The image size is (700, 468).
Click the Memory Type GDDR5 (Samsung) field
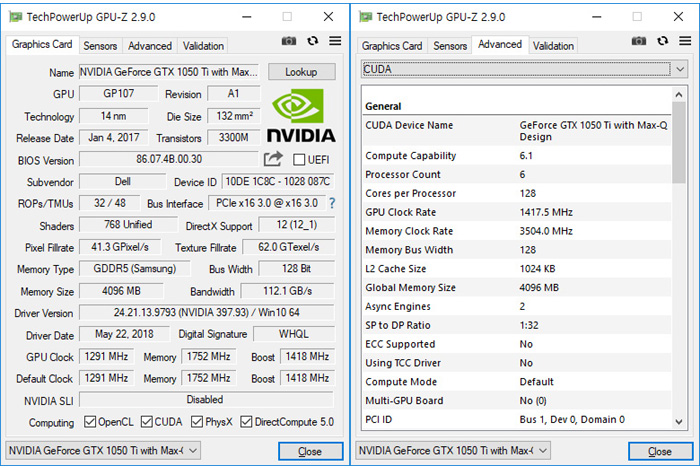point(135,269)
